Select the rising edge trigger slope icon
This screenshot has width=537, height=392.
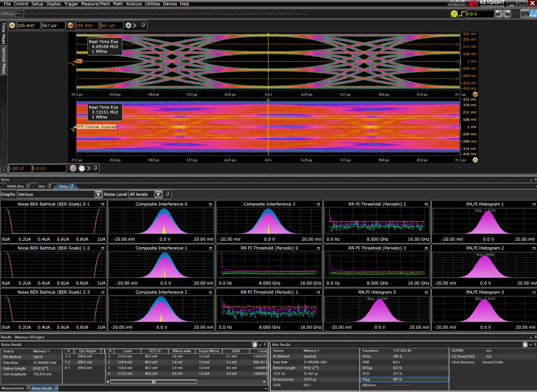tap(462, 14)
